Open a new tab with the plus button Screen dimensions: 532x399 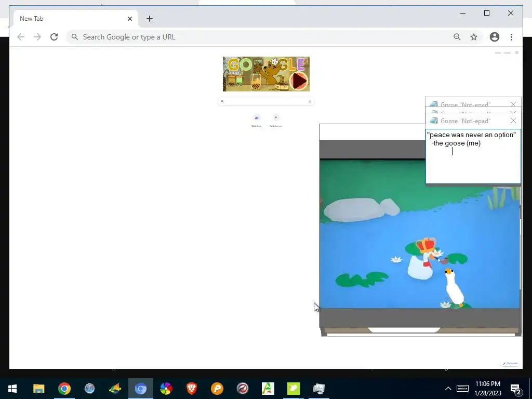[x=150, y=19]
